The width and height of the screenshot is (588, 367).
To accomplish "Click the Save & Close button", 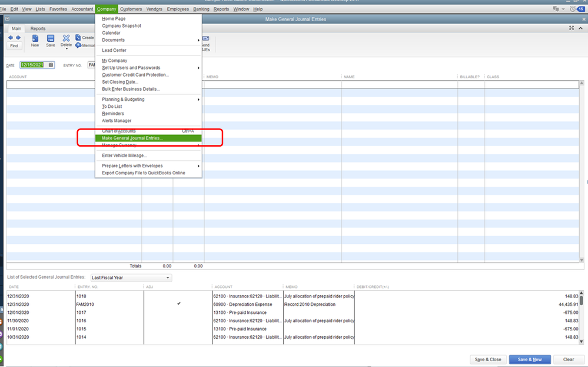I will [x=488, y=359].
